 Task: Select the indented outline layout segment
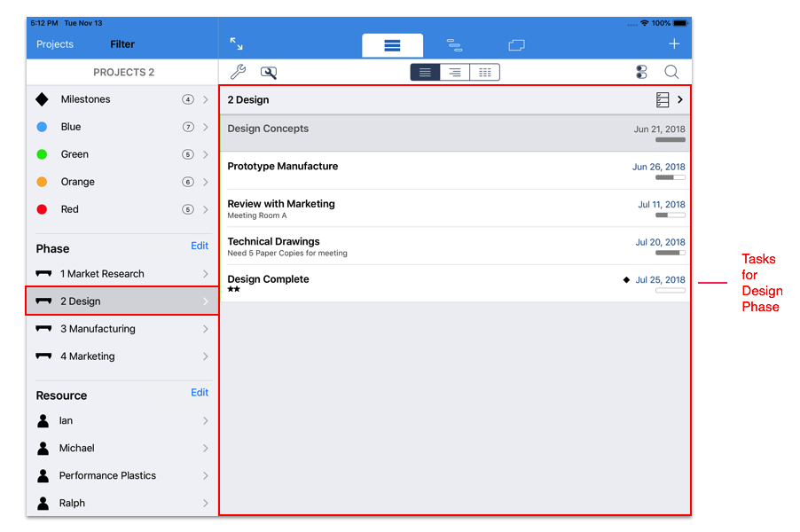click(x=455, y=73)
